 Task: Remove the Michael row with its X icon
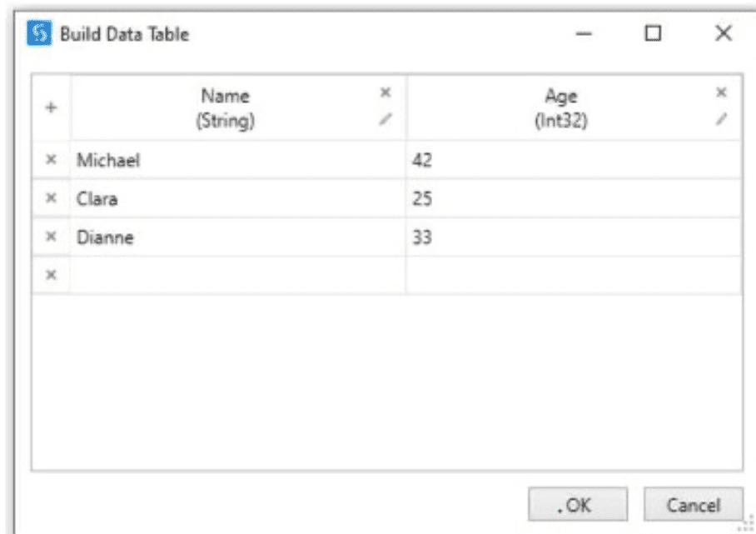[51, 159]
